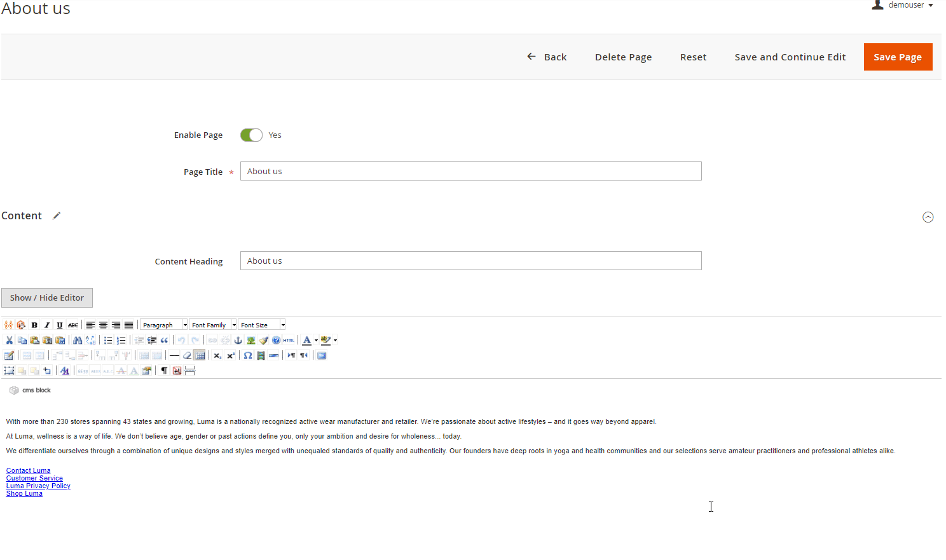Justify text fully
Image resolution: width=946 pixels, height=560 pixels.
(x=128, y=325)
